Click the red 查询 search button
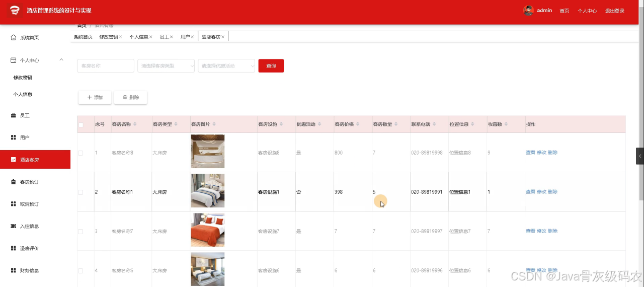This screenshot has width=644, height=287. [271, 66]
